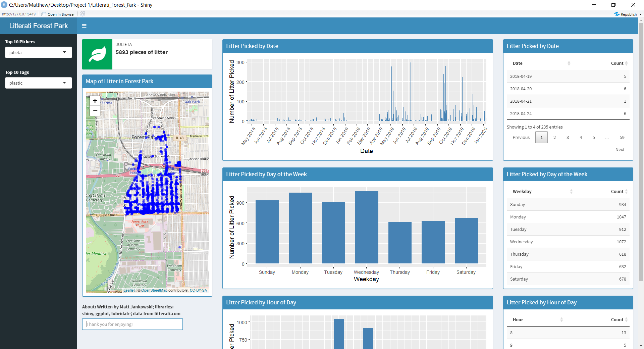The image size is (644, 349).
Task: Click the 2018-04-21 date row
Action: point(568,101)
